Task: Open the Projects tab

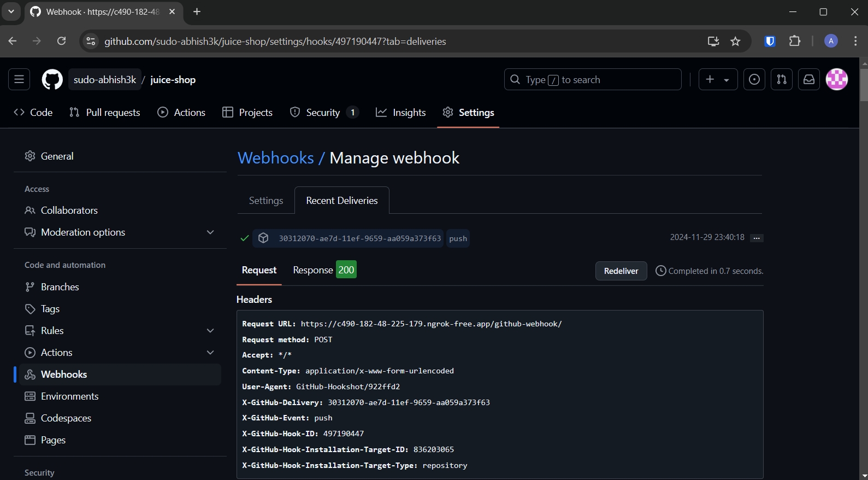Action: click(x=247, y=113)
